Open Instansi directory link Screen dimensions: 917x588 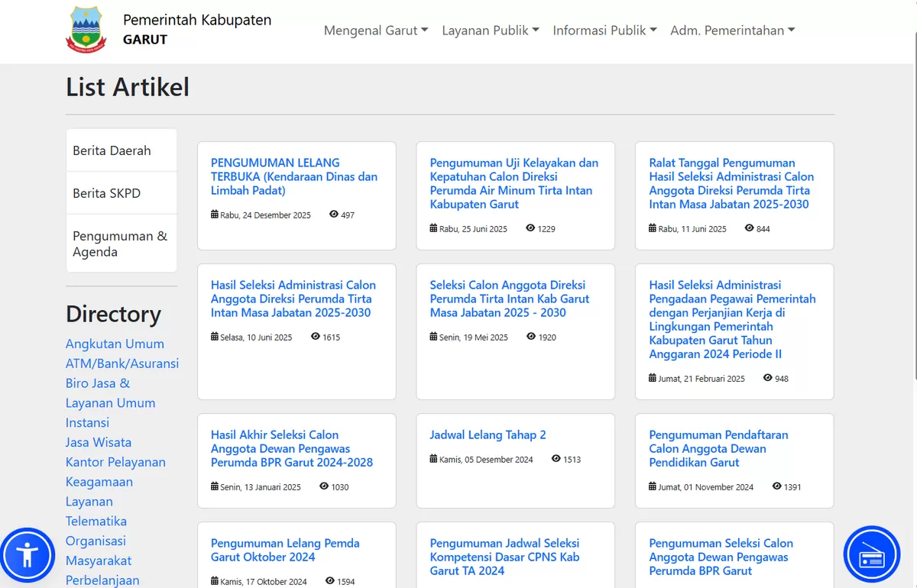point(87,422)
